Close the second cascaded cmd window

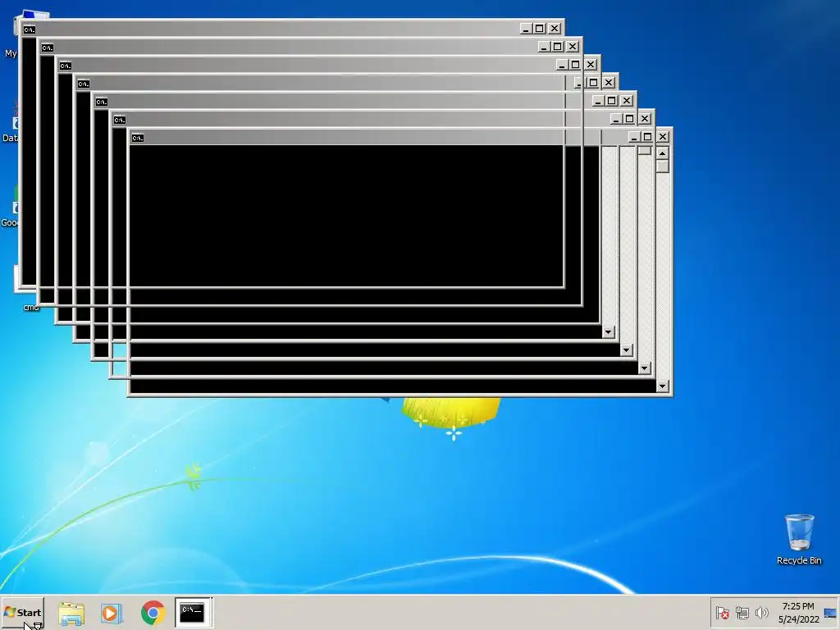pyautogui.click(x=573, y=47)
